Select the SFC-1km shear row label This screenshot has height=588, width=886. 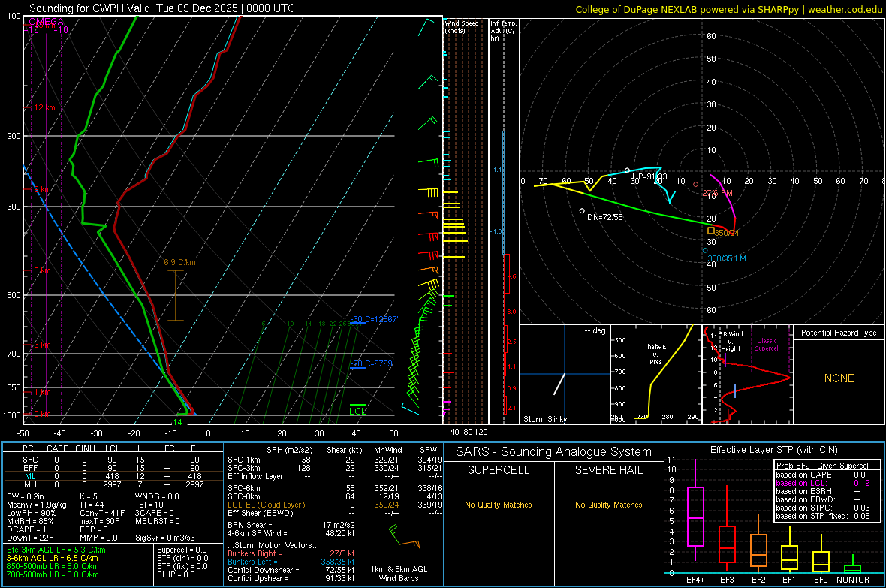(x=244, y=460)
